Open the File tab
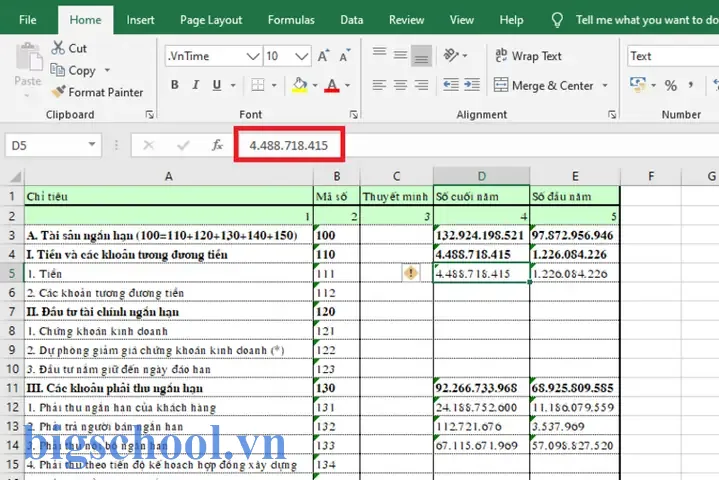The width and height of the screenshot is (719, 480). [x=28, y=20]
